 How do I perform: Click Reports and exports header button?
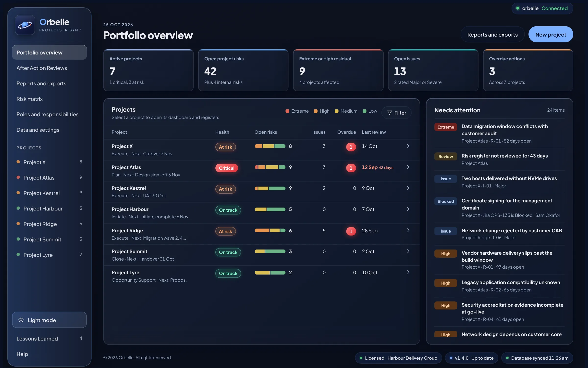(x=492, y=34)
